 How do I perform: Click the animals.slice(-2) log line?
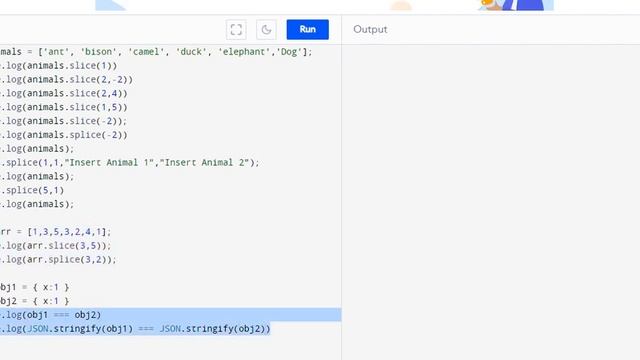pyautogui.click(x=64, y=121)
